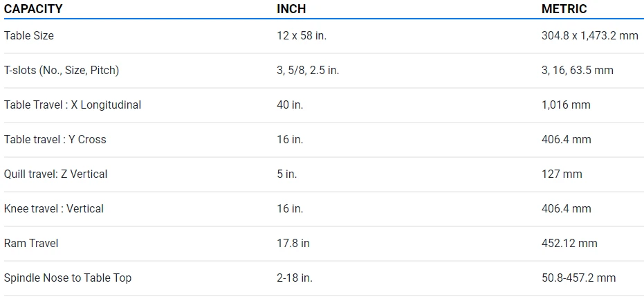Click the CAPACITY column header

[x=33, y=9]
